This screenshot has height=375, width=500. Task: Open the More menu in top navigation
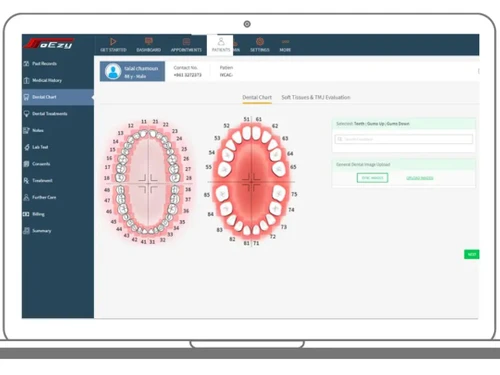[x=285, y=45]
